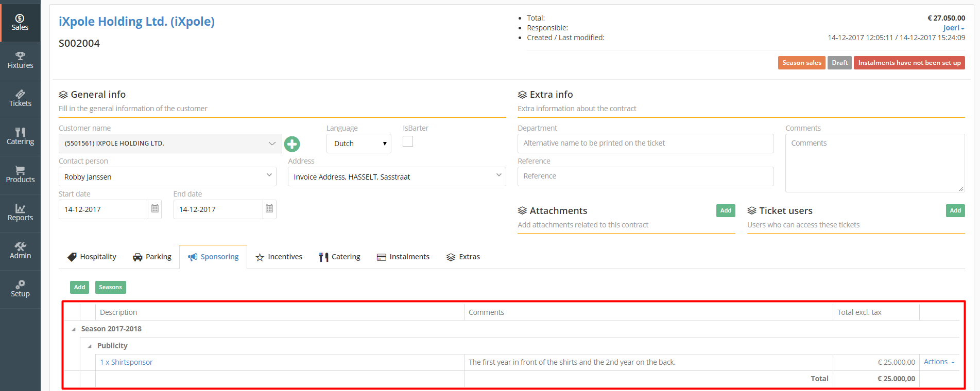Screen dimensions: 980x391
Task: Focus the Reference input field
Action: (x=645, y=176)
